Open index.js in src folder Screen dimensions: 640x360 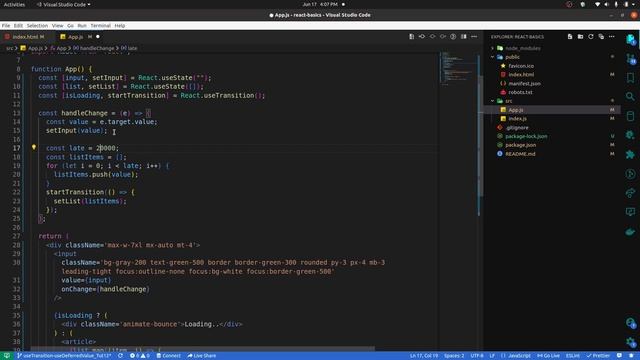click(517, 118)
